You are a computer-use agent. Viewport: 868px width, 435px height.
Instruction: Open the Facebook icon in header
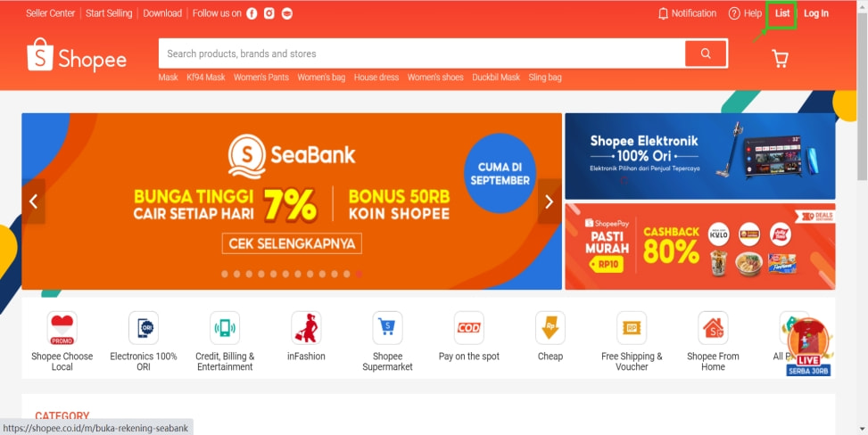(x=252, y=14)
